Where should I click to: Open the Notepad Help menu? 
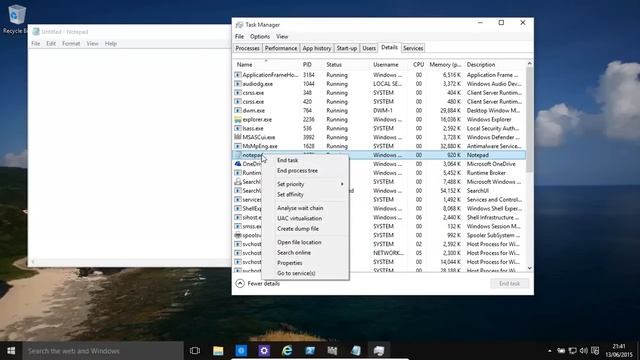pyautogui.click(x=111, y=44)
